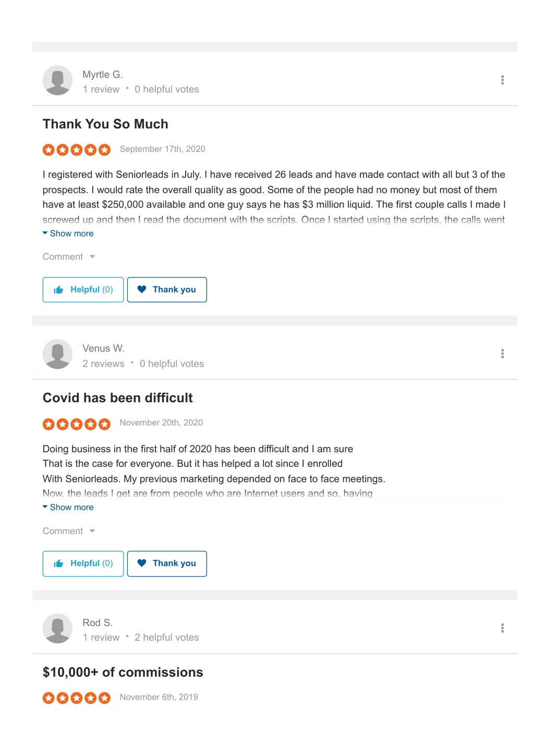The image size is (534, 756).
Task: Expand Show more on Venus W.'s review
Action: point(68,507)
